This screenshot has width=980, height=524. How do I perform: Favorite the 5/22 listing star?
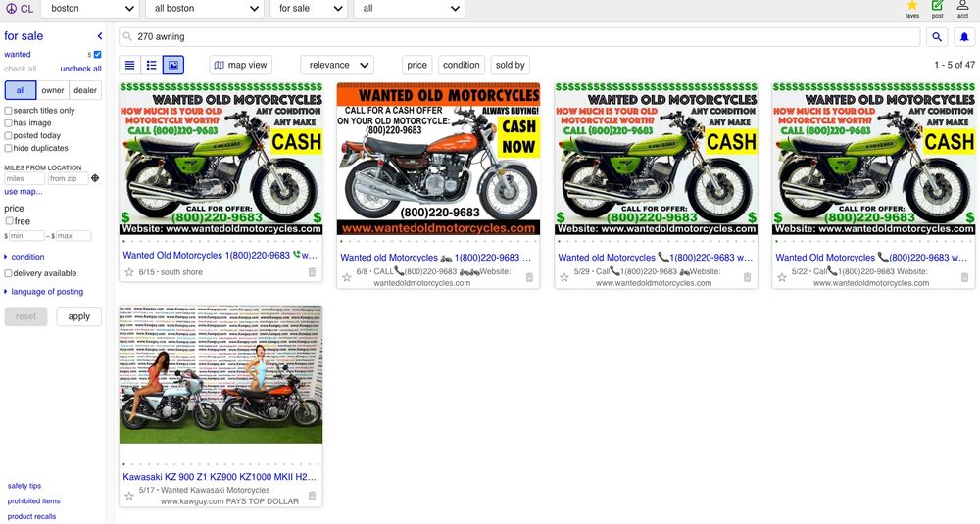click(782, 277)
